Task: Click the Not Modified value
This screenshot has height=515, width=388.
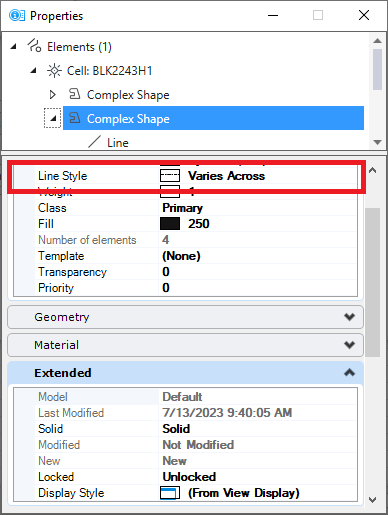Action: (198, 445)
